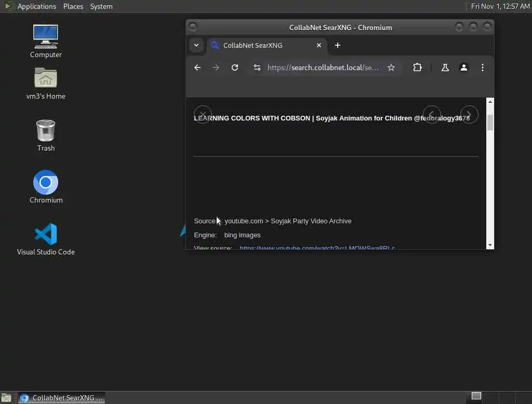Bookmark this page with the star
This screenshot has height=404, width=532.
pos(391,68)
